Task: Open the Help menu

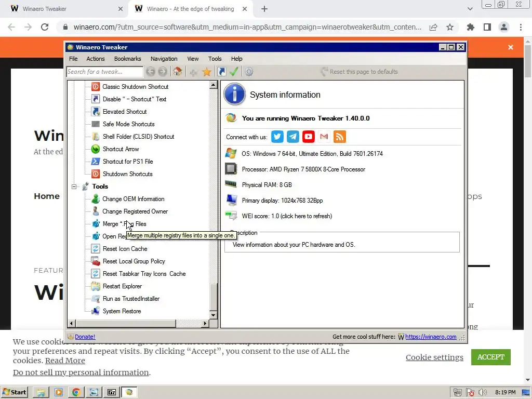Action: (236, 59)
